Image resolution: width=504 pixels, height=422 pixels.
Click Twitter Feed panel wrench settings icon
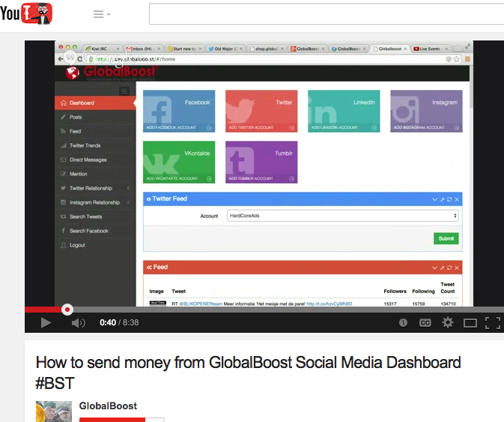[443, 199]
